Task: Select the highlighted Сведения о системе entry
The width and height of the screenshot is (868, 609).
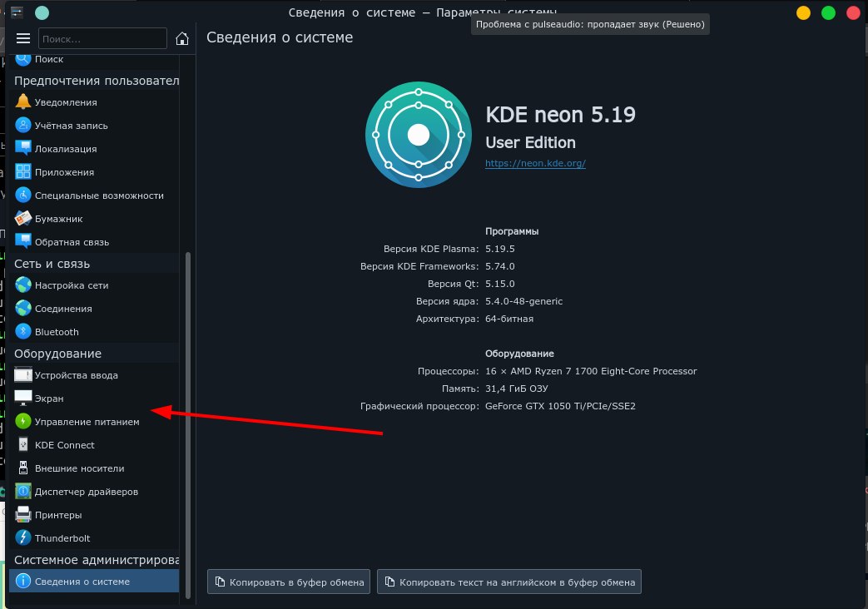Action: pyautogui.click(x=94, y=581)
